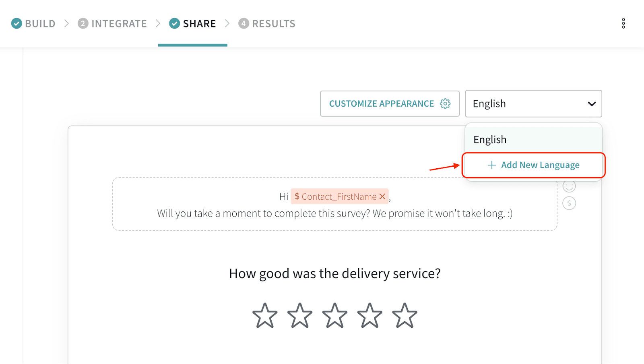Click Add New Language option

[534, 165]
